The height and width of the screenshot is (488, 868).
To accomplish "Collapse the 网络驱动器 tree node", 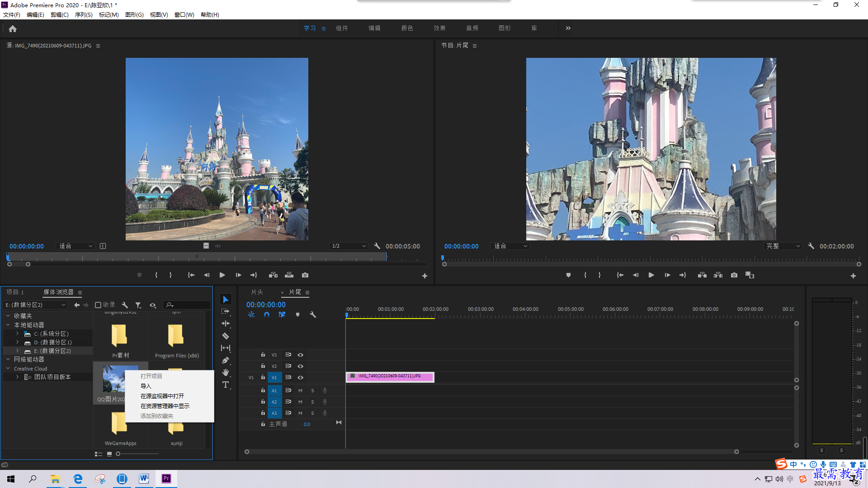I will click(x=8, y=359).
